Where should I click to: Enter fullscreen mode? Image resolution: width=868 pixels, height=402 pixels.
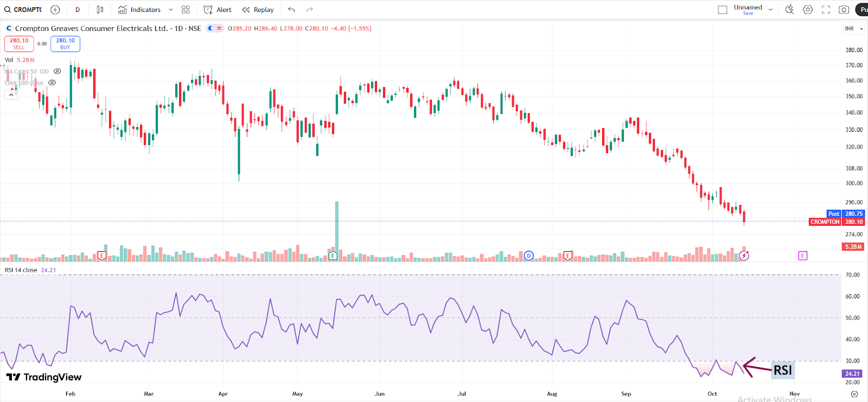click(826, 10)
